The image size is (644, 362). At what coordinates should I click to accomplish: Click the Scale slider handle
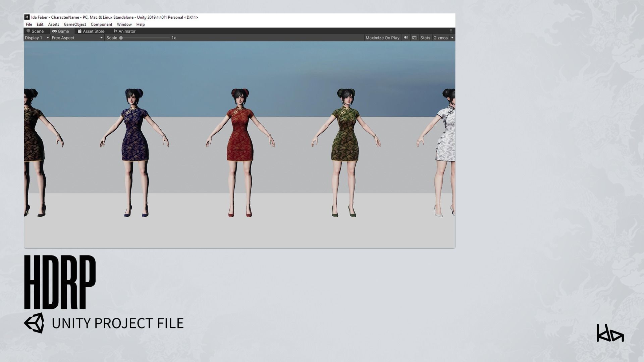point(121,38)
